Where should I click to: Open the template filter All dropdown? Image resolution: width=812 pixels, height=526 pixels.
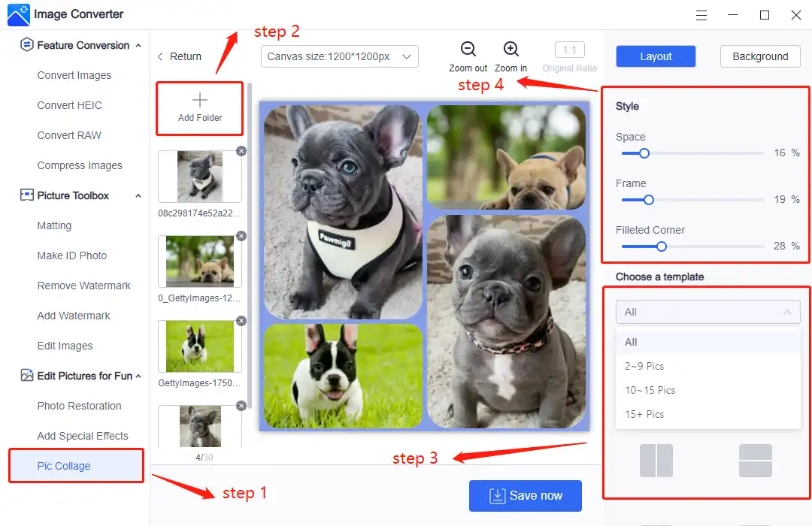(x=707, y=311)
